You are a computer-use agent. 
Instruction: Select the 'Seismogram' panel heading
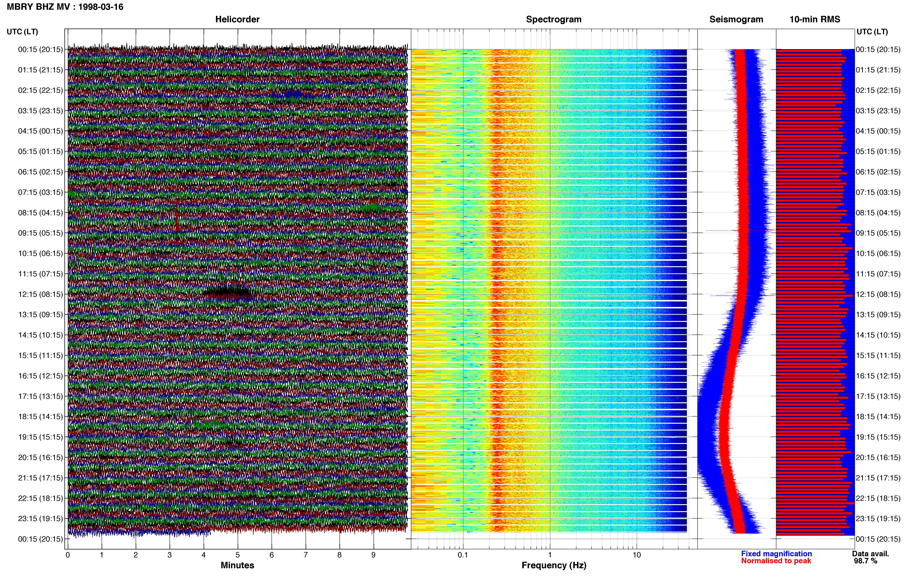[736, 20]
